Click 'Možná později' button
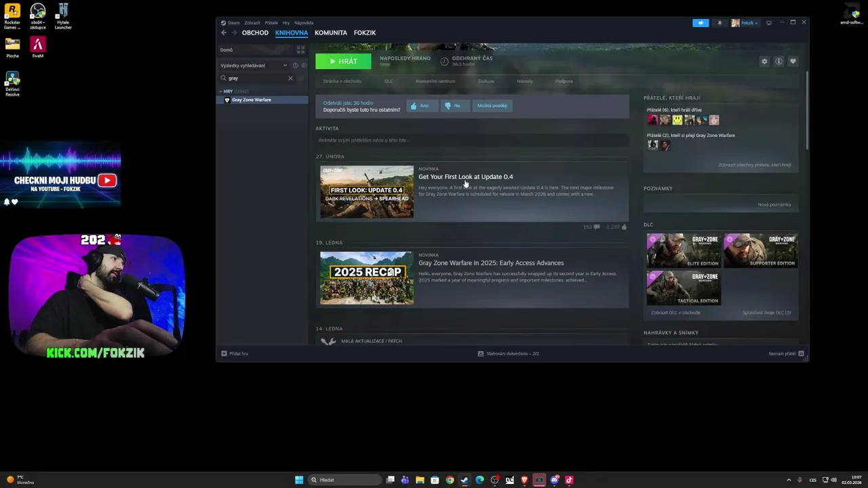868x488 pixels. coord(492,106)
